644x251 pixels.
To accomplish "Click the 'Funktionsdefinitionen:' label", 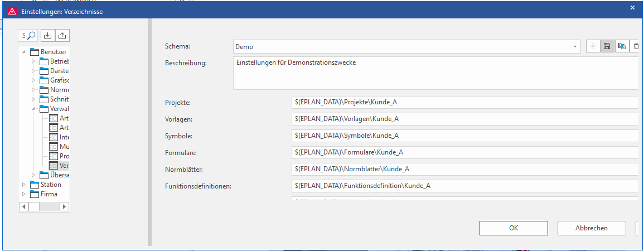I will tap(198, 186).
